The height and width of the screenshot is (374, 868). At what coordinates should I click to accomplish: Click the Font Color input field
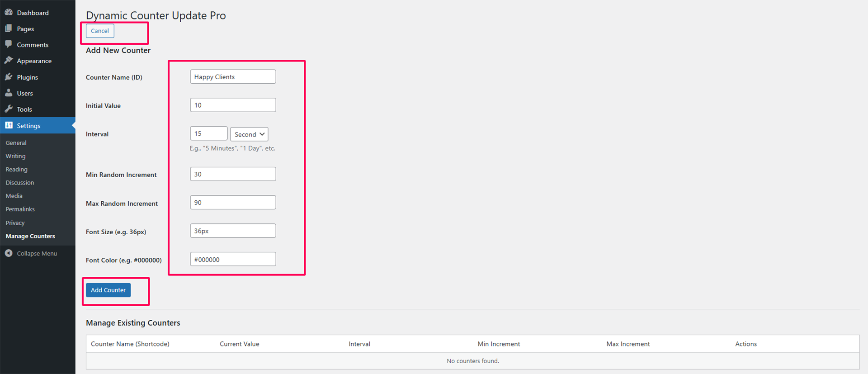click(233, 259)
